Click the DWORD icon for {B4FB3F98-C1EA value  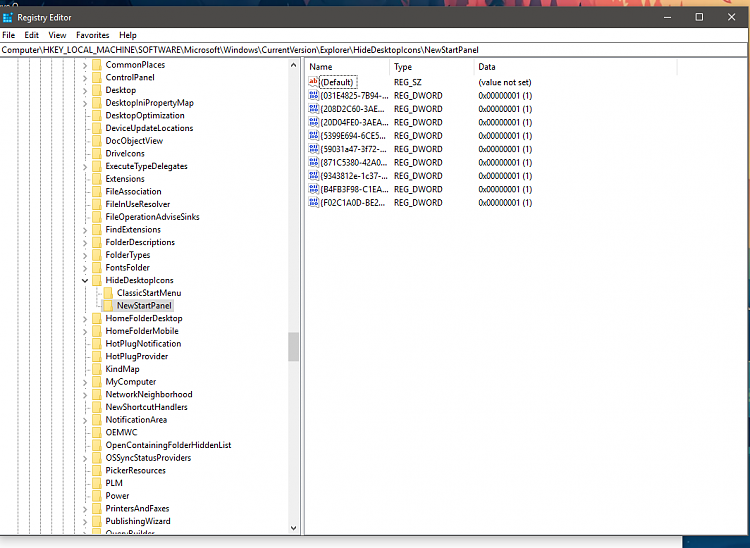(313, 189)
